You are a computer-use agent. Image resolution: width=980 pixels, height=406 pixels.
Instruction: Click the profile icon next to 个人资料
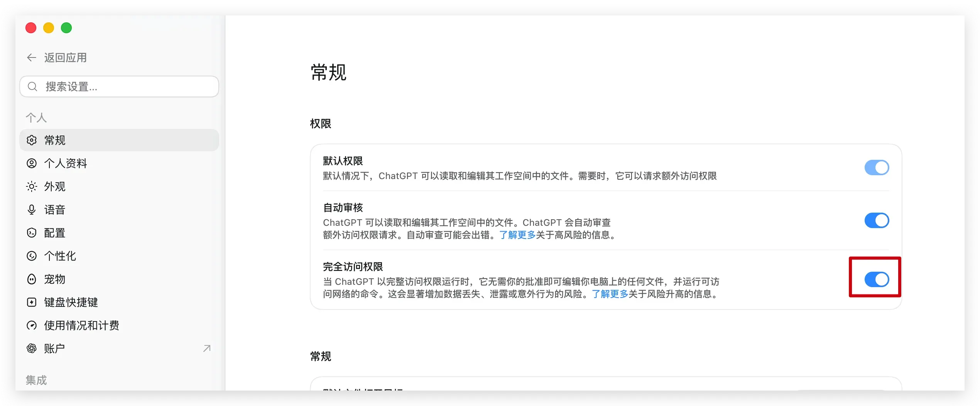32,163
